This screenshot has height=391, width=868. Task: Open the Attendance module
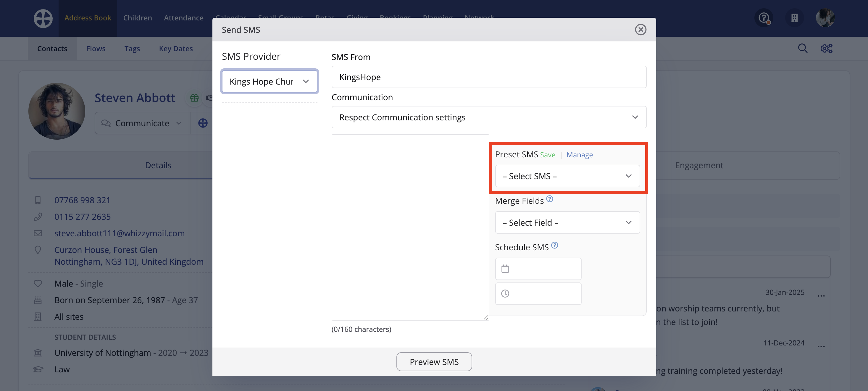184,18
